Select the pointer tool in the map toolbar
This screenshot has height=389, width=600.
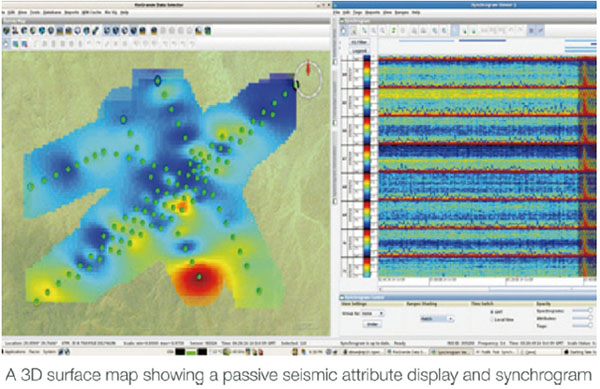(6, 44)
